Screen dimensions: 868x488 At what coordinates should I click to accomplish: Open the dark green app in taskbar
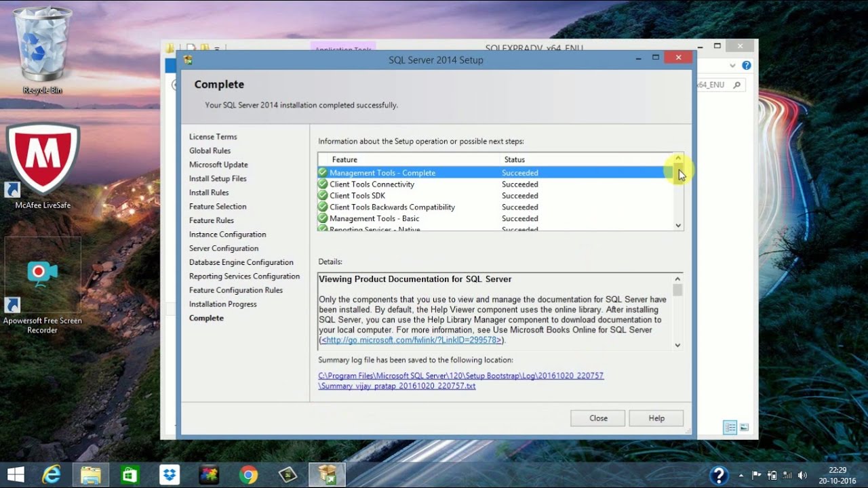(x=288, y=474)
